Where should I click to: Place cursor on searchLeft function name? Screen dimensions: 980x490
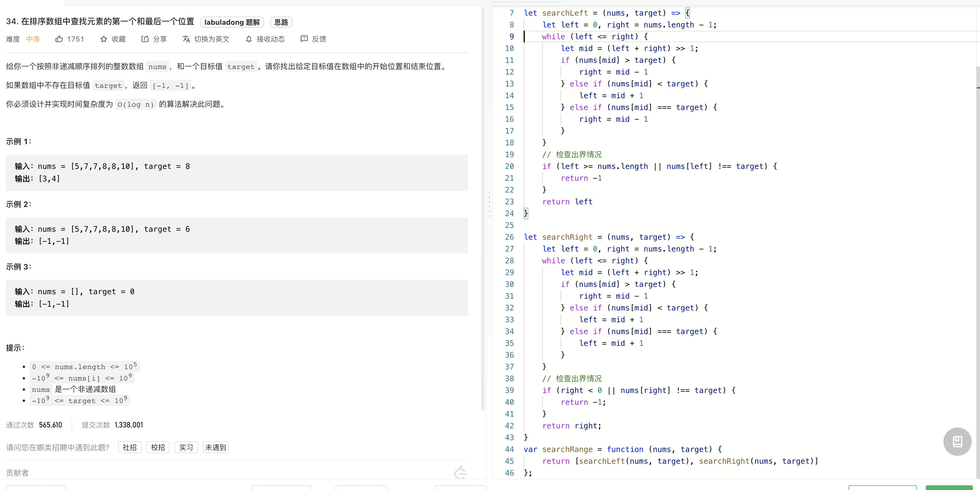(565, 13)
